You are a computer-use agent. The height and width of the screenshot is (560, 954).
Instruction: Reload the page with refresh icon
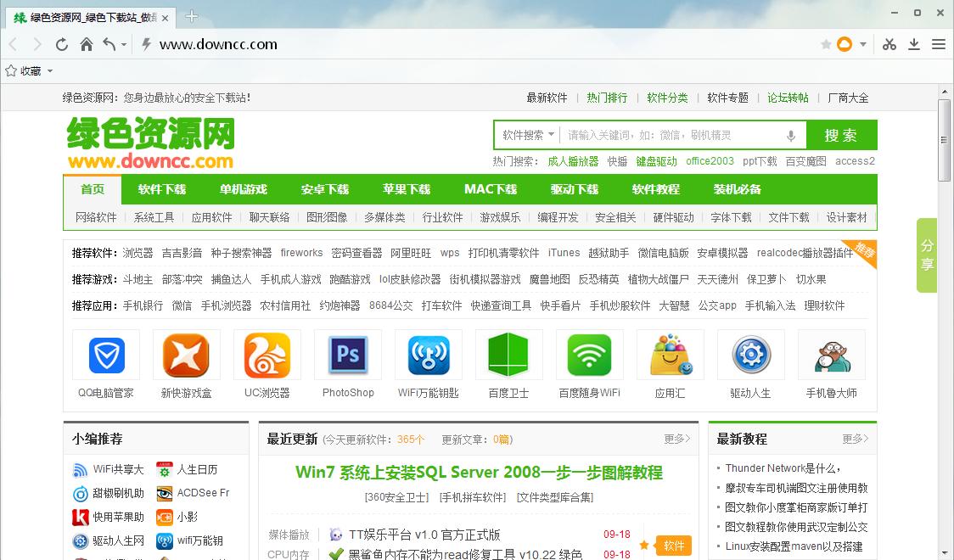pyautogui.click(x=61, y=44)
